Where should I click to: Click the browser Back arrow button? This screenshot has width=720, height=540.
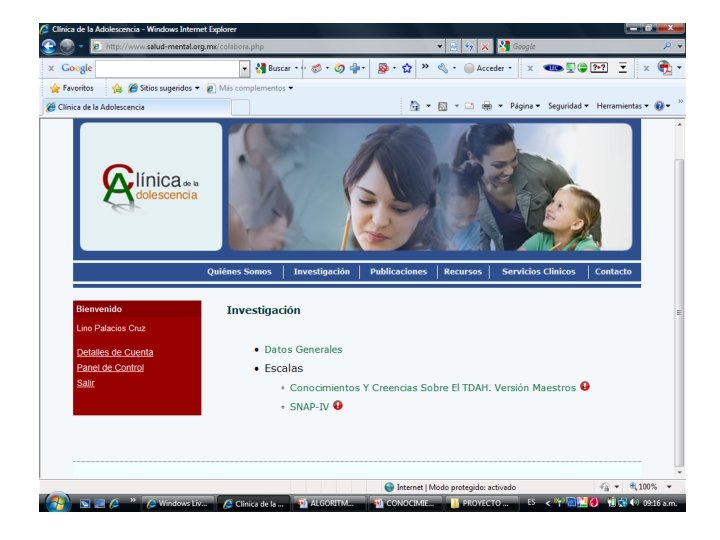[49, 46]
